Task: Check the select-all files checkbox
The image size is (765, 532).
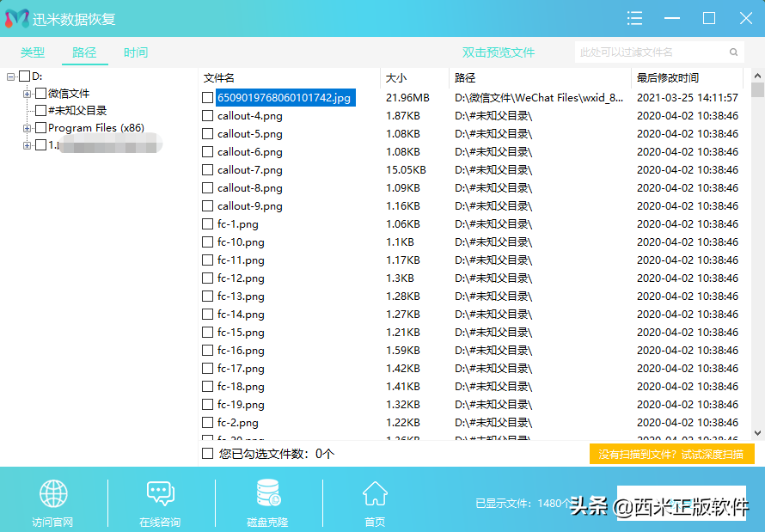Action: [207, 453]
